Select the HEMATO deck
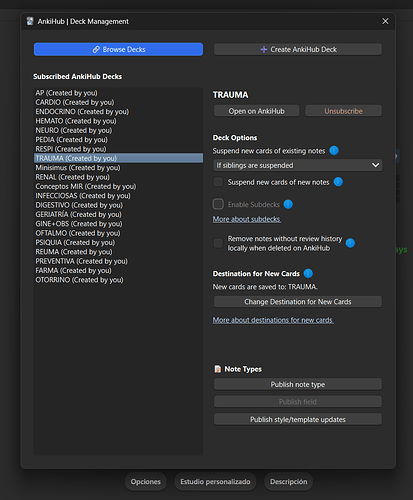 pyautogui.click(x=118, y=121)
